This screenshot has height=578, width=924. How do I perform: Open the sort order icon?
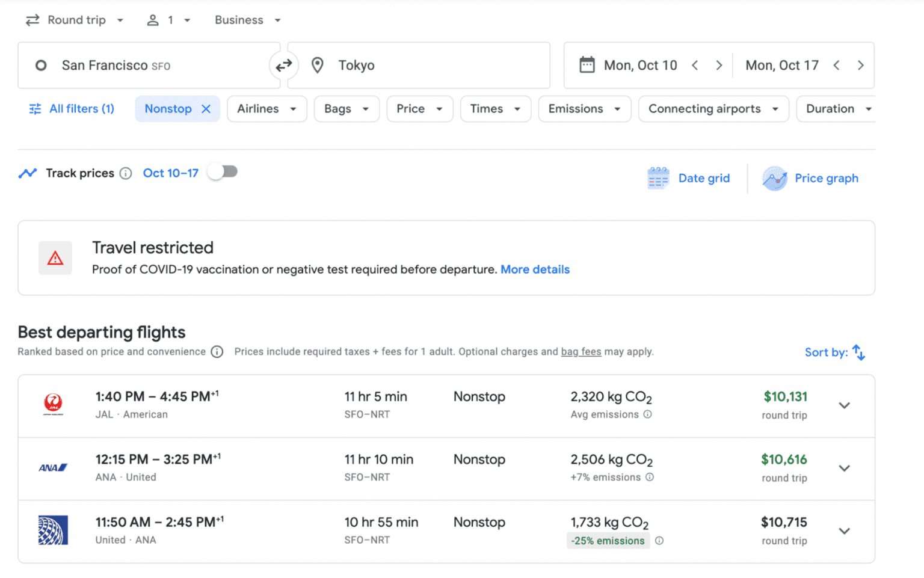(858, 352)
